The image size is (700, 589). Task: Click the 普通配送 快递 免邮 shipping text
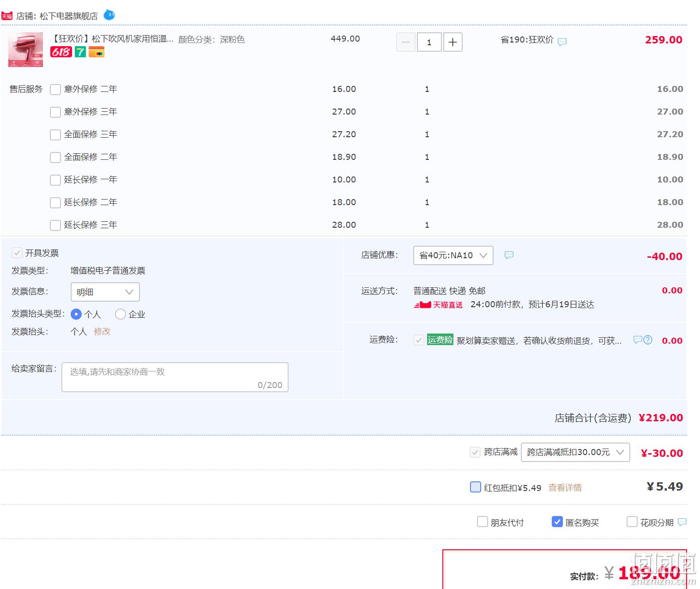pyautogui.click(x=449, y=291)
